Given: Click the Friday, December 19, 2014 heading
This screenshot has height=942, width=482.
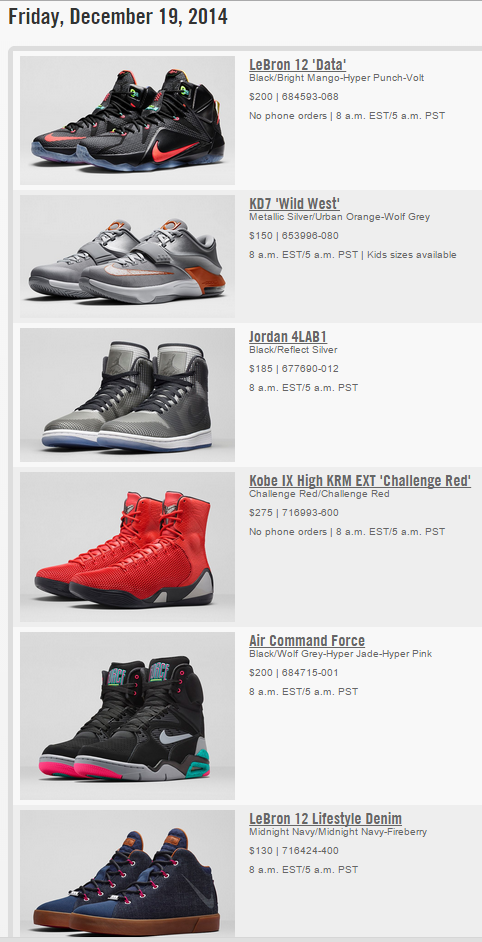Looking at the screenshot, I should pyautogui.click(x=118, y=16).
